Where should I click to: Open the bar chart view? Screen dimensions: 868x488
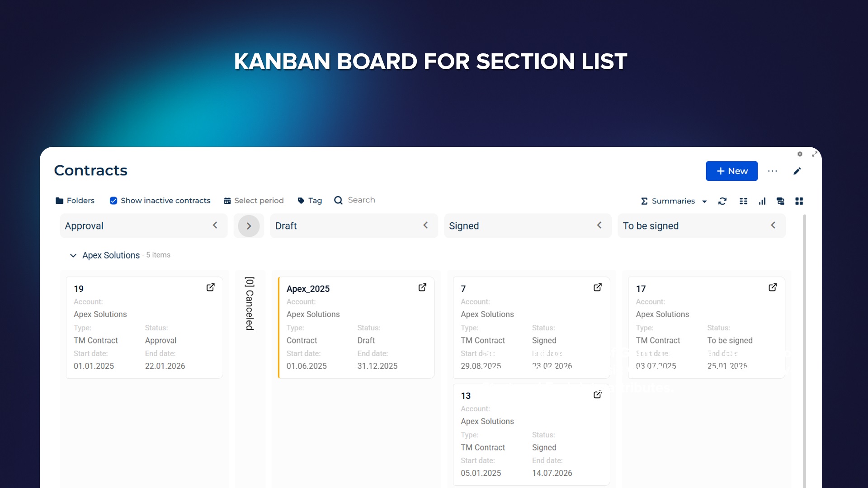tap(762, 201)
